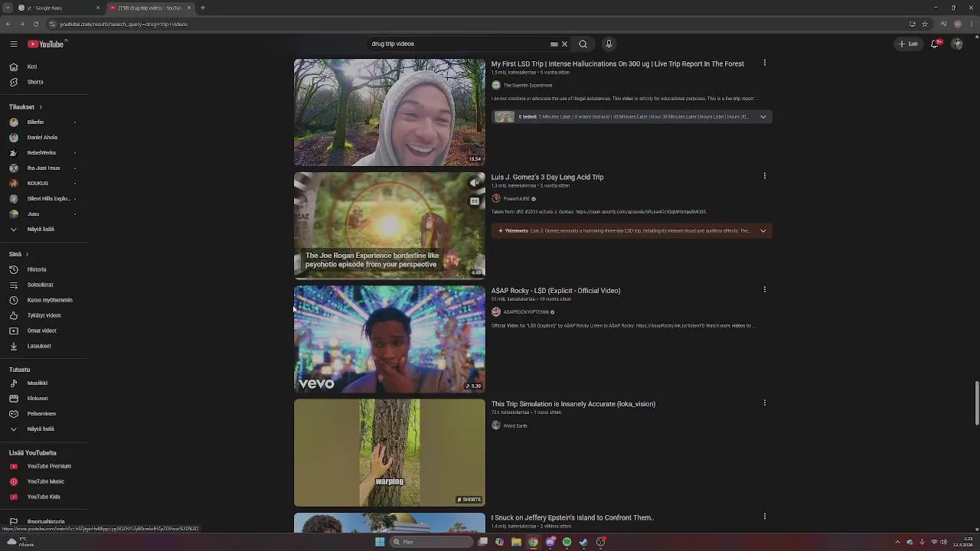Open options menu for Trip Simulation video
This screenshot has height=551, width=980.
pyautogui.click(x=764, y=403)
